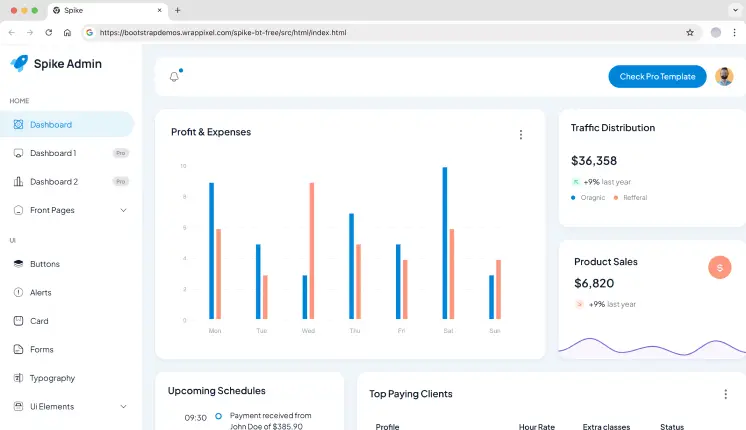Click the notification bell icon

[x=174, y=77]
